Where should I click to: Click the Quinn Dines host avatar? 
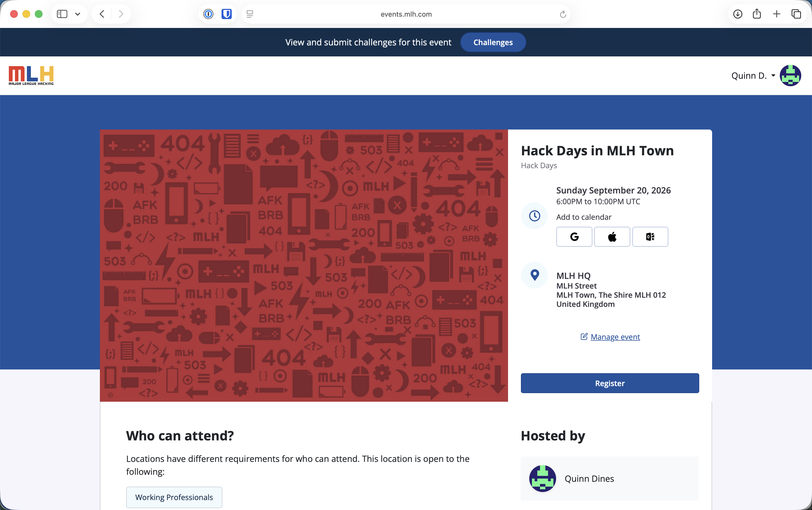point(542,479)
